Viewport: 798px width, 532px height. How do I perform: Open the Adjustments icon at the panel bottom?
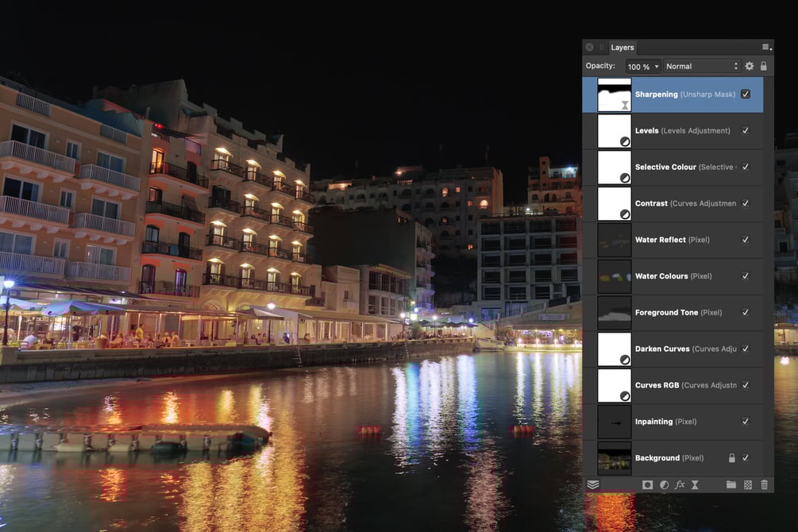pyautogui.click(x=664, y=484)
